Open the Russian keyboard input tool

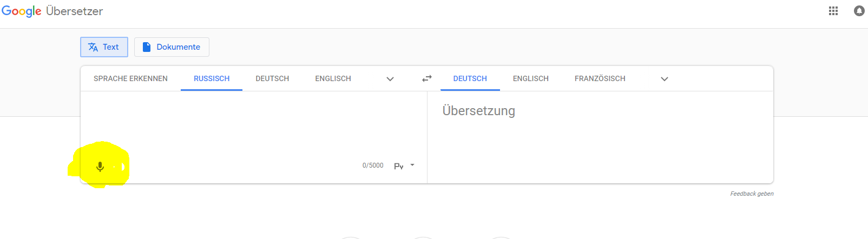coord(399,166)
